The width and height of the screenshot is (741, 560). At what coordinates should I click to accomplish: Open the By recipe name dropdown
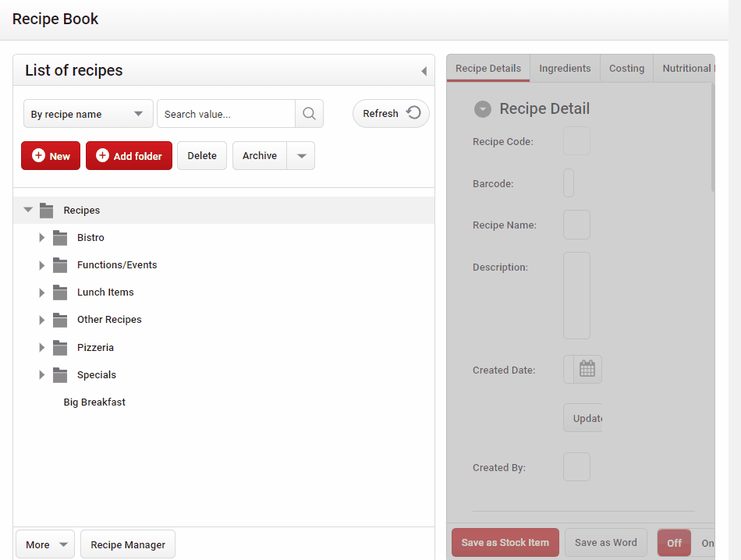coord(88,113)
